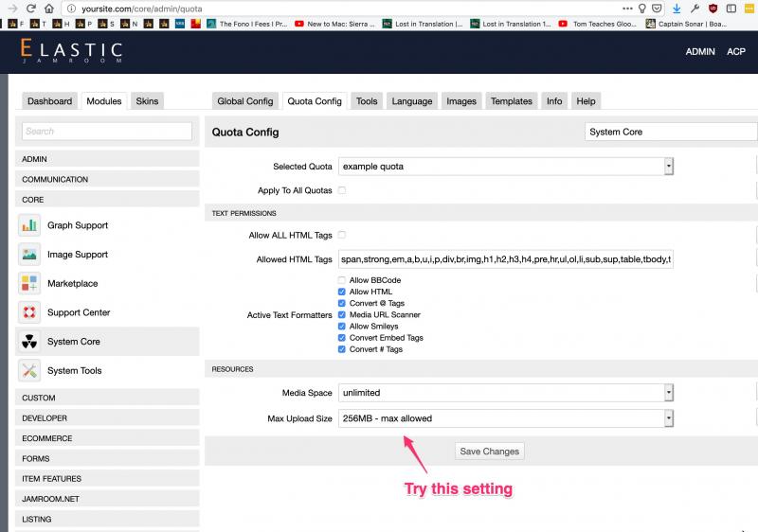The height and width of the screenshot is (532, 758).
Task: Disable the Allow Smileys checkbox
Action: pyautogui.click(x=342, y=326)
